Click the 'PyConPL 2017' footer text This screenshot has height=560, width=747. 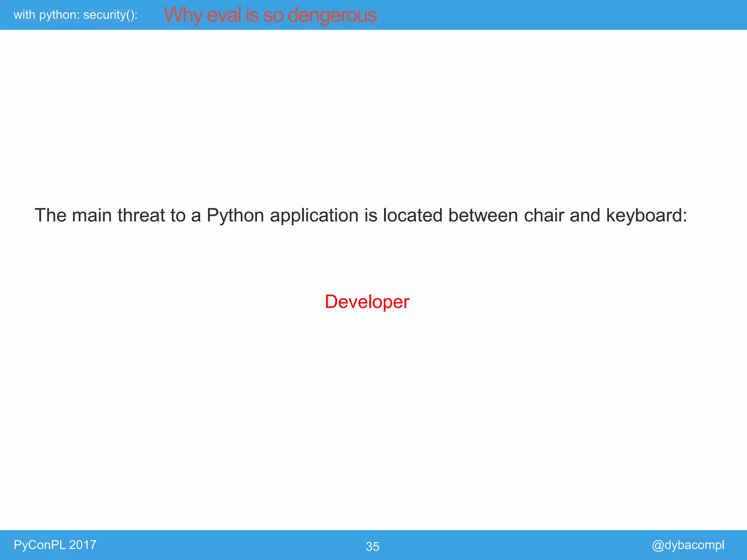point(55,545)
